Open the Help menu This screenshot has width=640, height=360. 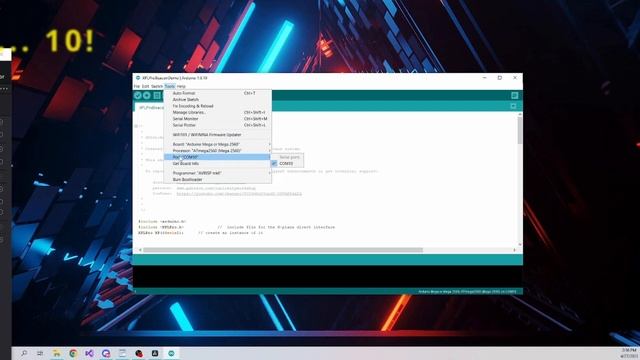coord(181,87)
